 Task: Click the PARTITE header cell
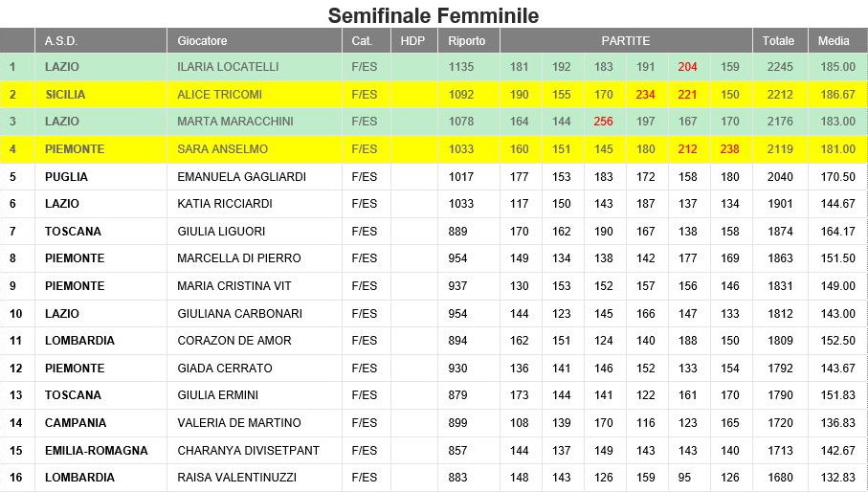click(626, 41)
